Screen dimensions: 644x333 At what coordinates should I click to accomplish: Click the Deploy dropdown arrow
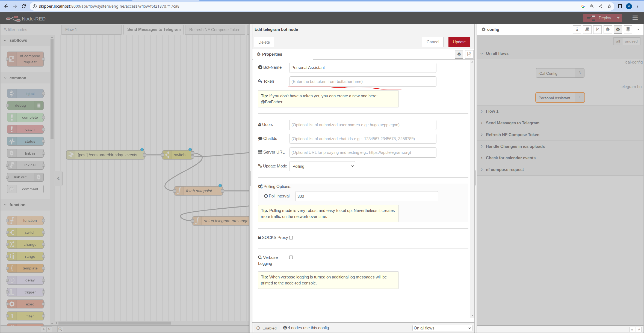(618, 18)
